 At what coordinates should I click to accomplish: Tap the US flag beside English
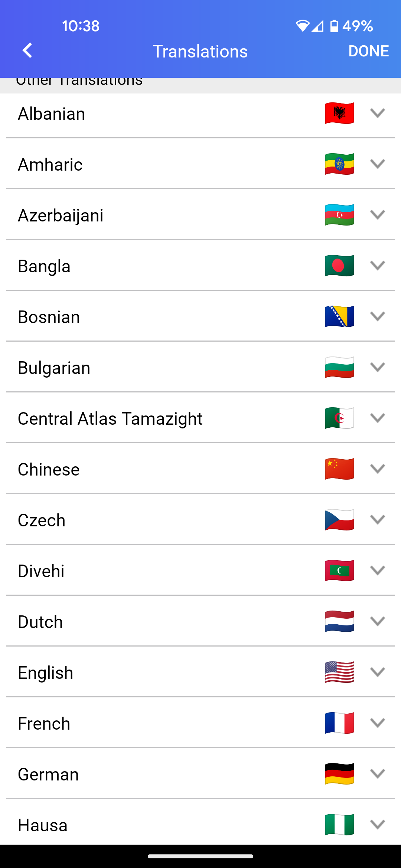click(339, 672)
